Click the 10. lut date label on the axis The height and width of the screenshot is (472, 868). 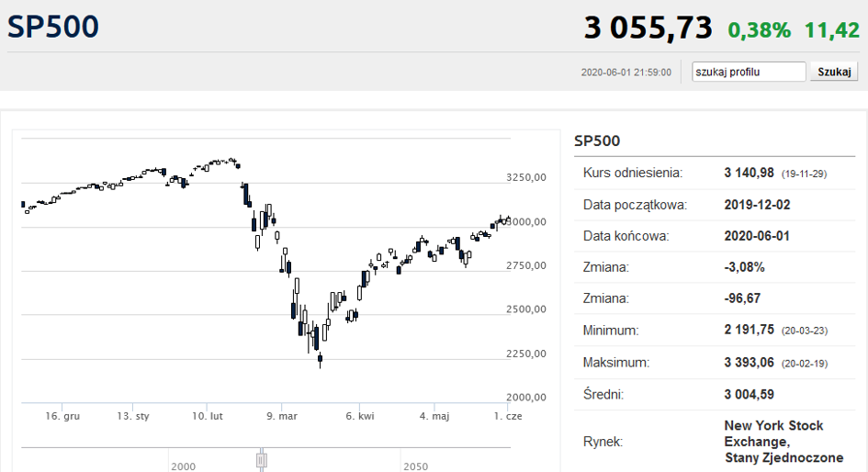point(207,416)
